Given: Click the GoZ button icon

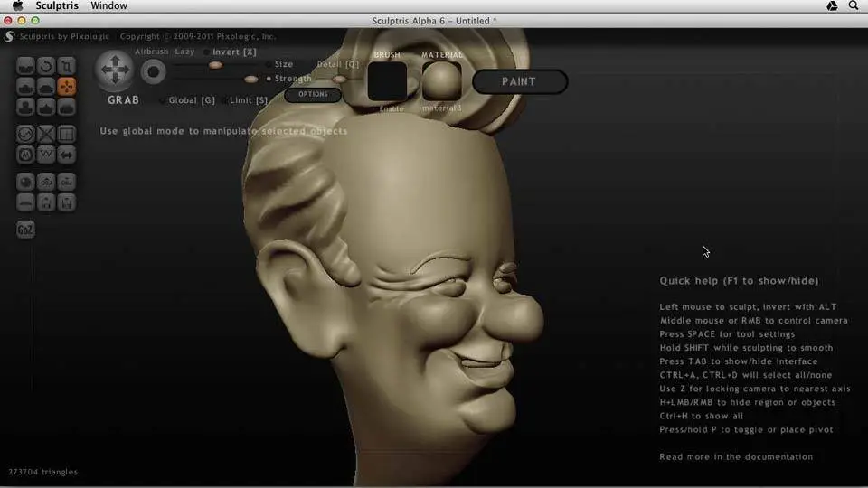Looking at the screenshot, I should [25, 230].
